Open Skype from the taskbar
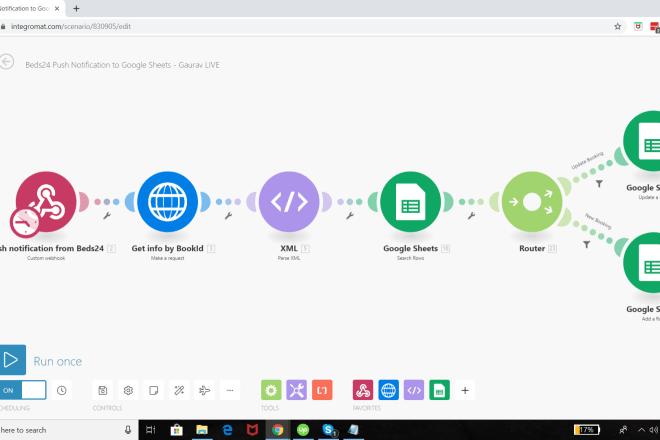 pos(328,430)
